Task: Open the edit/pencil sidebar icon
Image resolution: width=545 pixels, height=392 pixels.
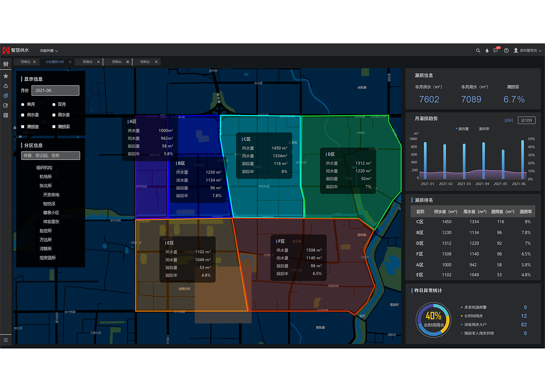Action: 6,105
